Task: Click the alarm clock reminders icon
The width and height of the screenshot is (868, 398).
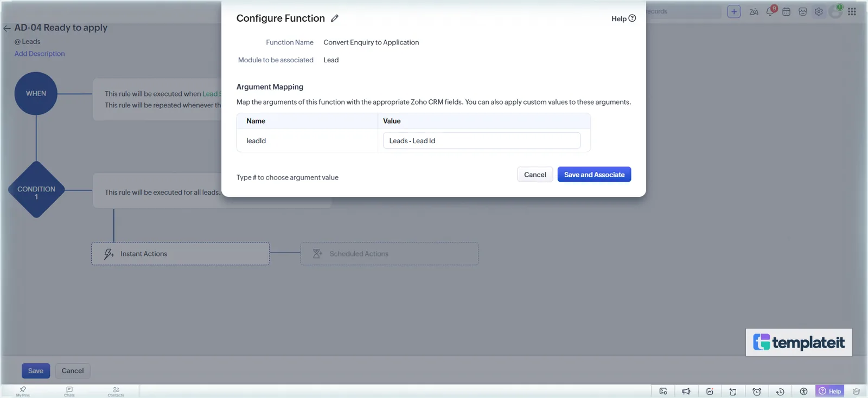Action: pyautogui.click(x=757, y=391)
